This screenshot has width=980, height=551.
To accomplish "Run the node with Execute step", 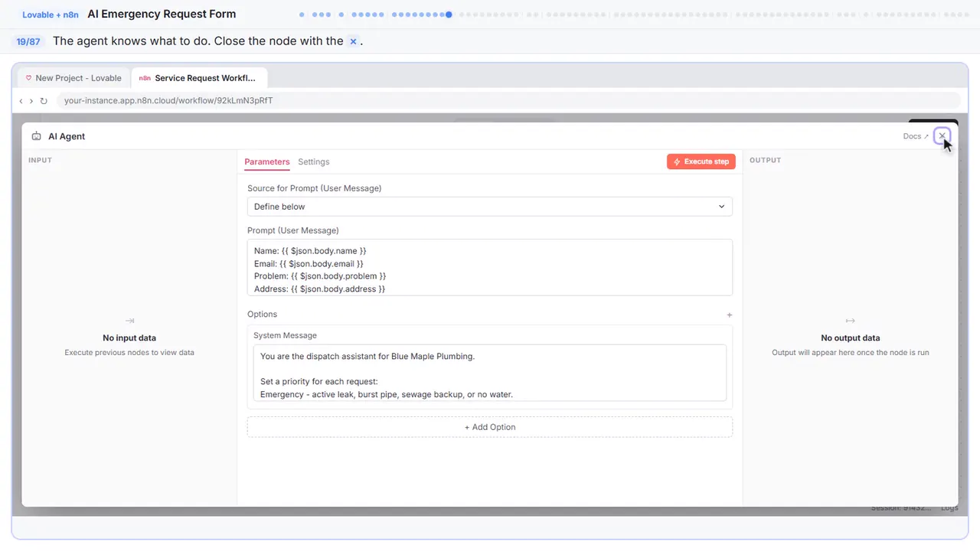I will 701,161.
